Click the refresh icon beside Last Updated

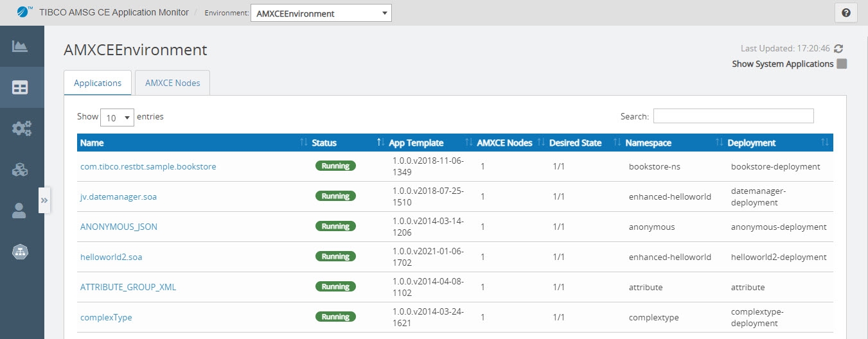click(838, 49)
